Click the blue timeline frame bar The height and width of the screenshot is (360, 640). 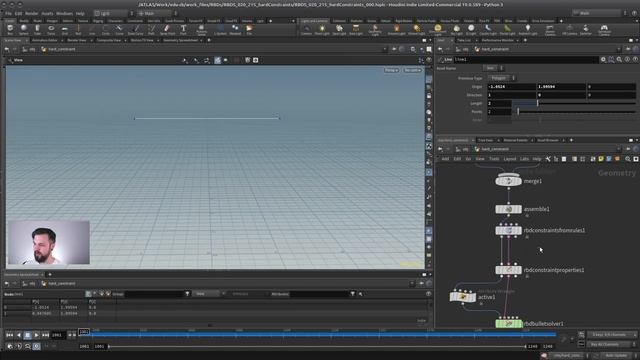point(322,334)
